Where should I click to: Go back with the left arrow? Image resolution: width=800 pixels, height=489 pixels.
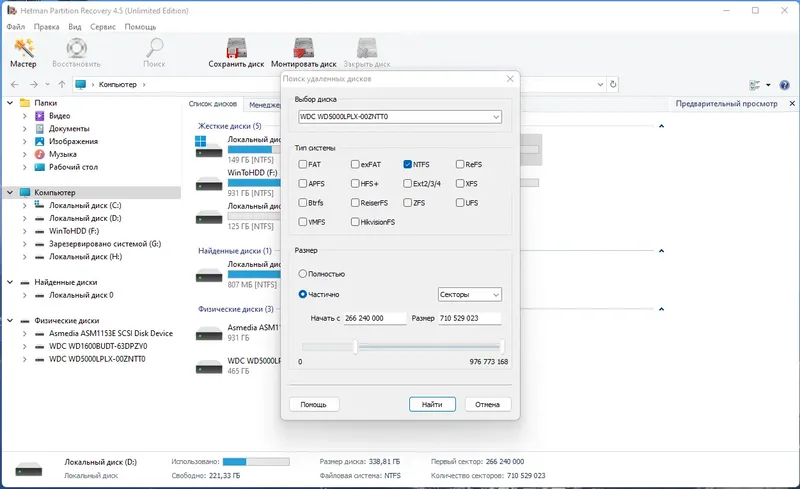pos(15,84)
